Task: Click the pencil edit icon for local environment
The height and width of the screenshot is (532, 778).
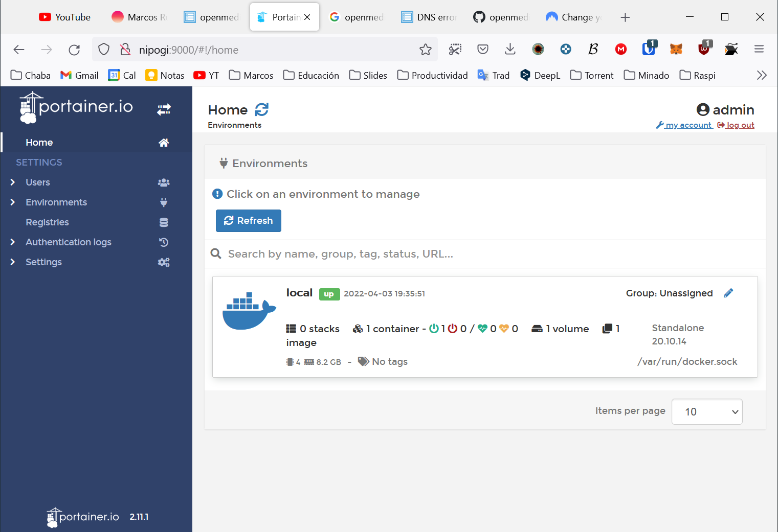Action: [x=728, y=293]
